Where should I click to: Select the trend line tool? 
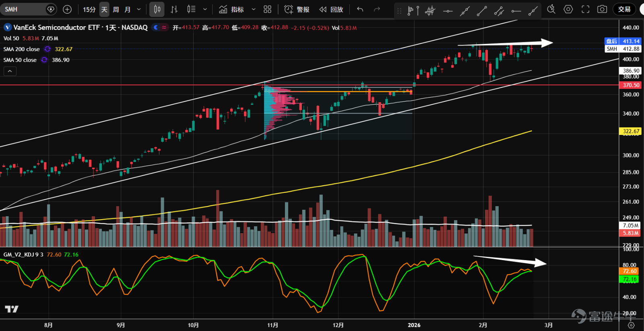(482, 11)
